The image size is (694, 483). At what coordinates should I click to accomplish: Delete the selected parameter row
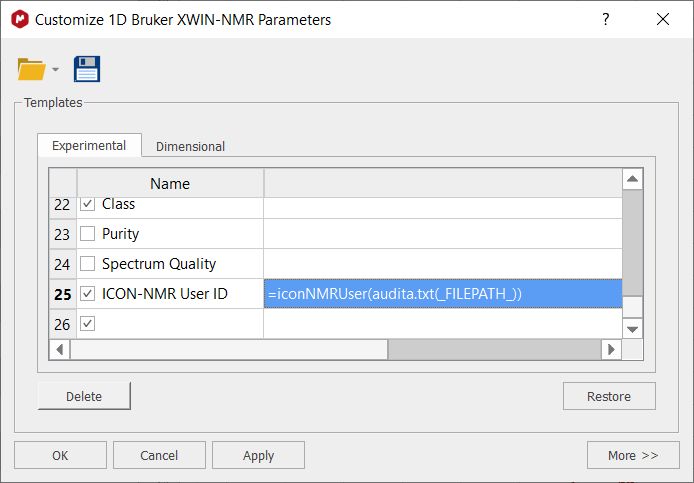84,396
